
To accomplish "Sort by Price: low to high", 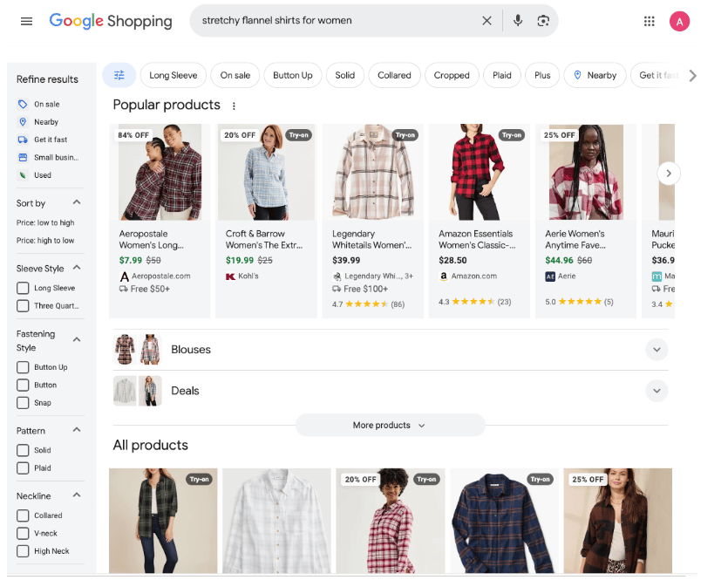I will [x=45, y=222].
